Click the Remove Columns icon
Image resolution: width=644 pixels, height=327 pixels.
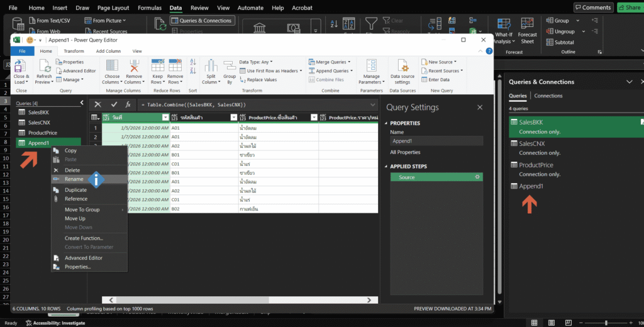(x=135, y=66)
